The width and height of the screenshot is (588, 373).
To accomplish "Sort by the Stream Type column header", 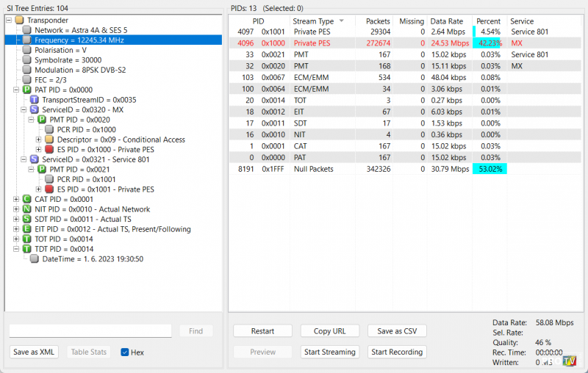I will pos(313,21).
